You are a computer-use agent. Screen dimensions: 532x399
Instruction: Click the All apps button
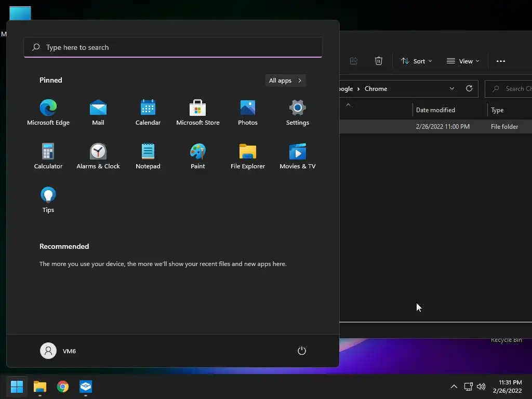coord(285,81)
